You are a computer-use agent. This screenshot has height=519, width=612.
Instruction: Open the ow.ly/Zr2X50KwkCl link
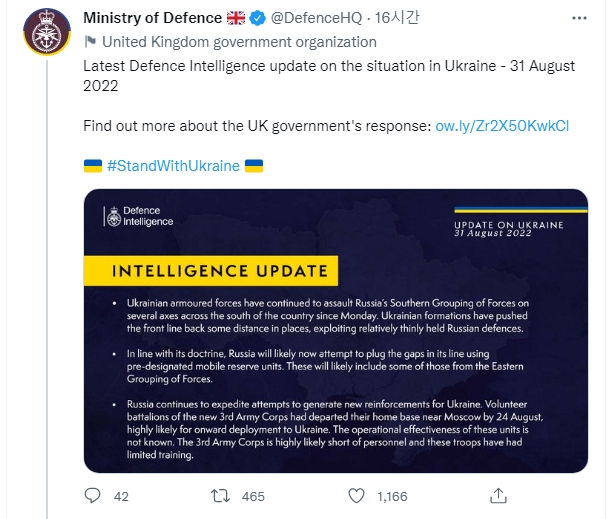[x=502, y=127]
